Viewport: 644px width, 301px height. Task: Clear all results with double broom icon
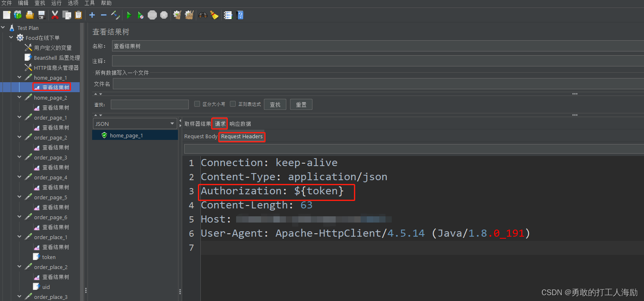click(189, 15)
